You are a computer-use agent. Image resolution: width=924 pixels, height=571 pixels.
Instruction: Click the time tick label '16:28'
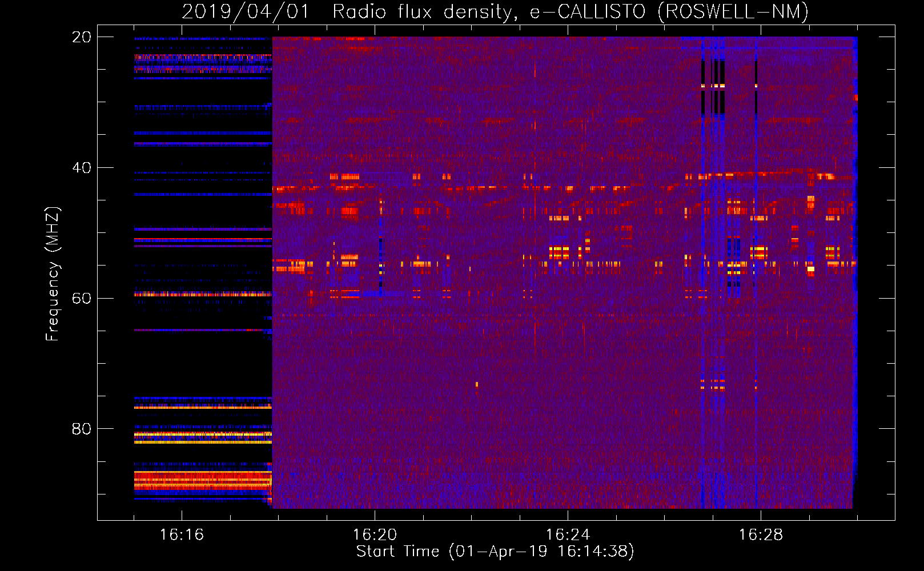tap(761, 534)
